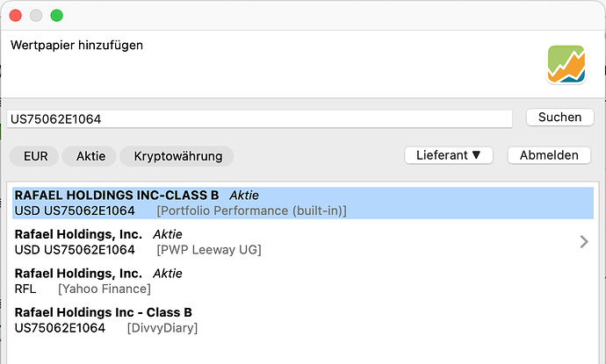Select the Yahoo Finance RFL result
This screenshot has width=606, height=364.
pyautogui.click(x=303, y=281)
